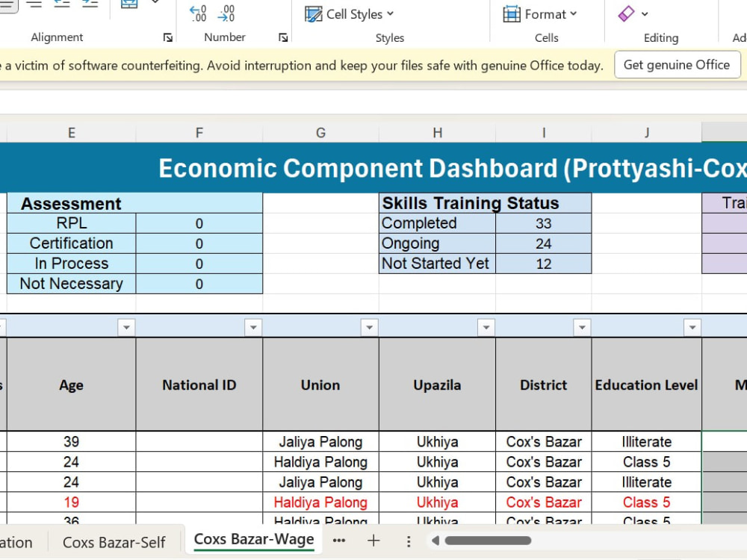The width and height of the screenshot is (747, 560).
Task: Select the Ongoing label cell
Action: (437, 243)
